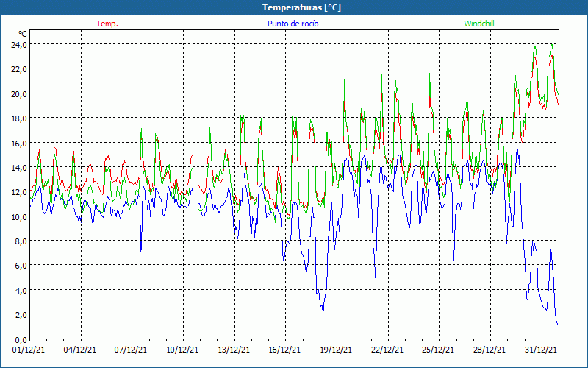The image size is (588, 368).
Task: Click the 28/12/21 date label
Action: pos(490,350)
